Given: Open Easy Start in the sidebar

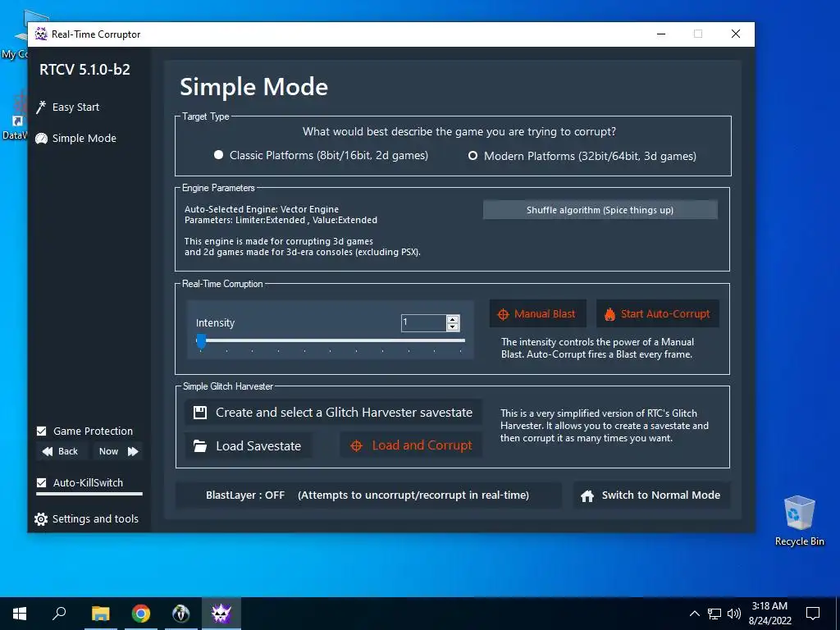Looking at the screenshot, I should click(68, 107).
